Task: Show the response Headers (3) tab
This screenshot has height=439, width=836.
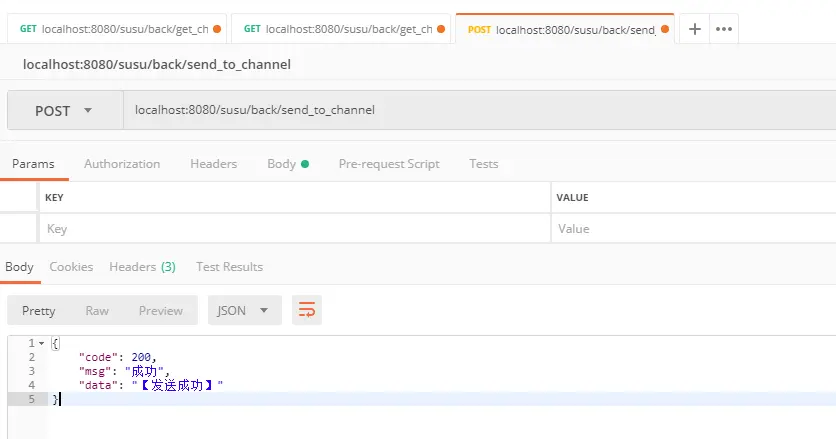Action: (x=142, y=267)
